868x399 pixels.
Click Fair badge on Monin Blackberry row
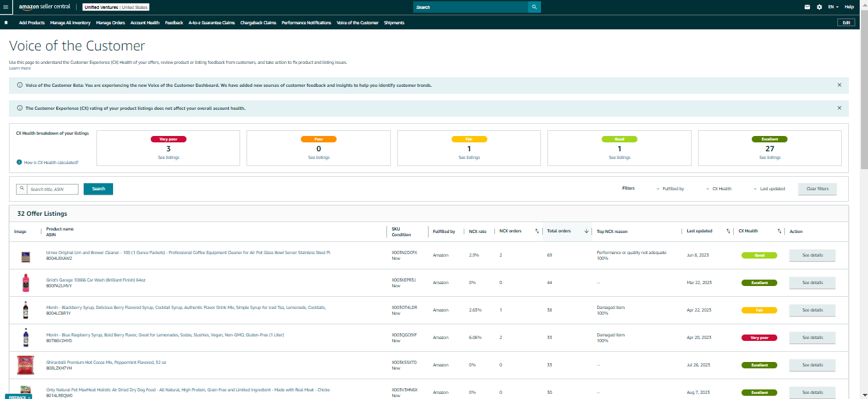point(759,310)
